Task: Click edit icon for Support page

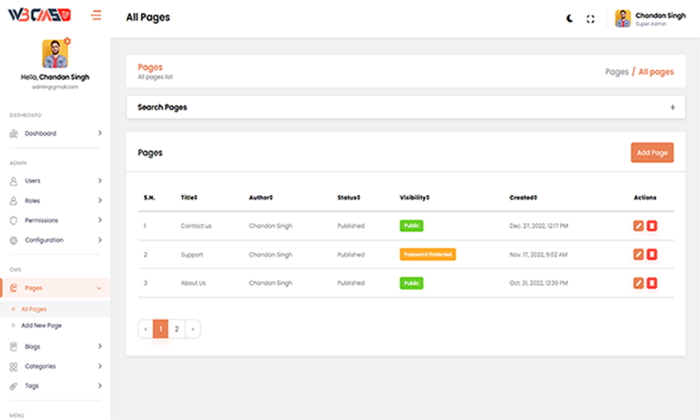Action: (x=639, y=255)
